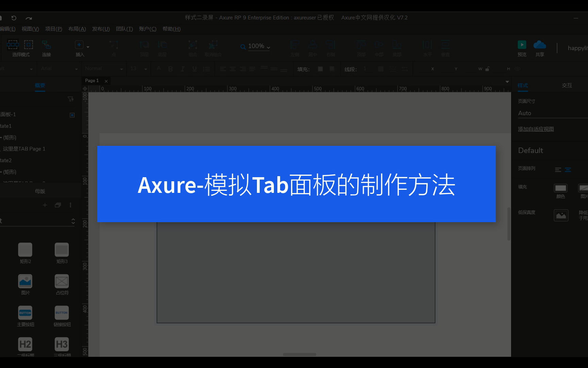This screenshot has height=368, width=588.
Task: Bring widget to 顶层 front
Action: [144, 45]
